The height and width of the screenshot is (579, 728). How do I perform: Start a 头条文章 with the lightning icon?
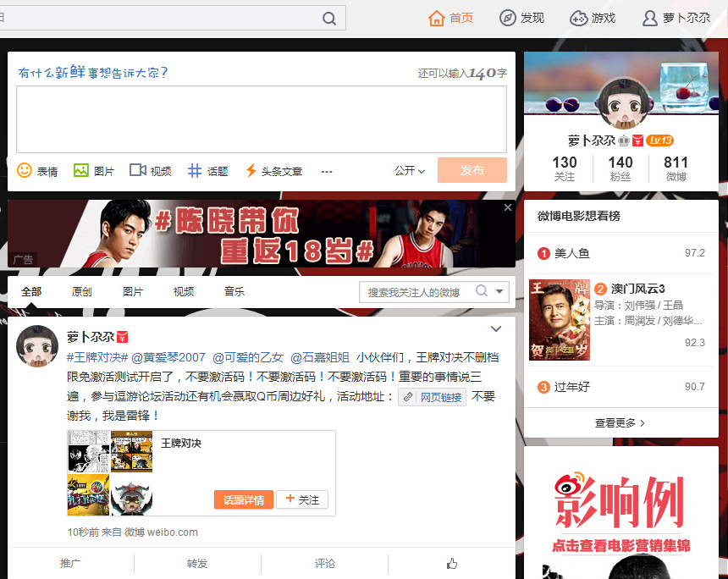(251, 170)
